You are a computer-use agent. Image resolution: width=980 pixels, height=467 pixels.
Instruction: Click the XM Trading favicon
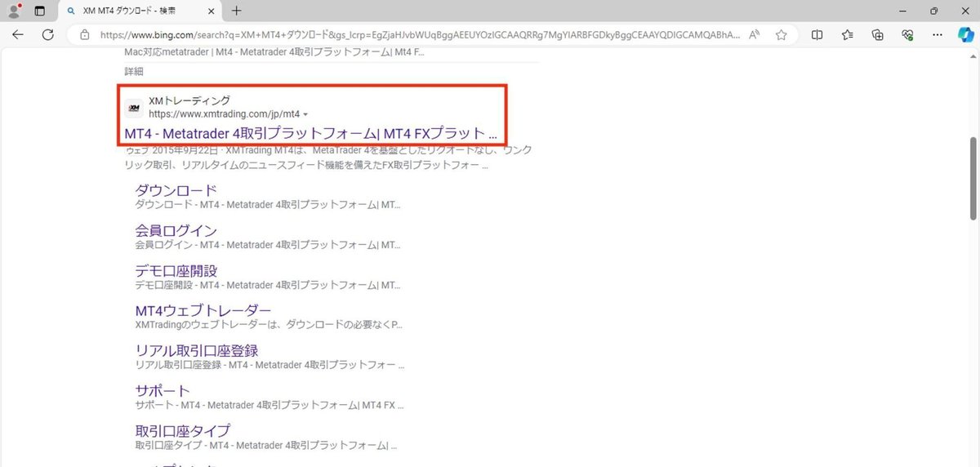point(134,108)
